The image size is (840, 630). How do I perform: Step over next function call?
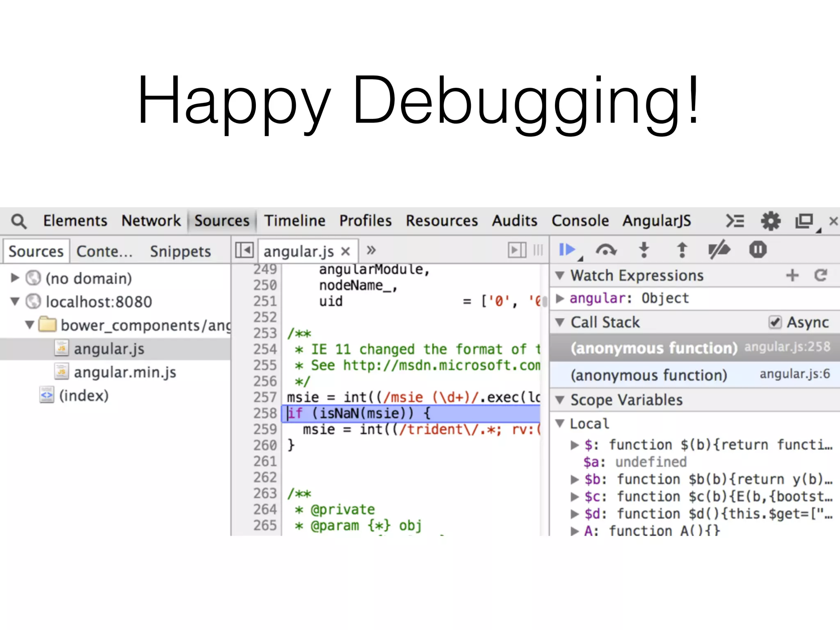click(606, 249)
